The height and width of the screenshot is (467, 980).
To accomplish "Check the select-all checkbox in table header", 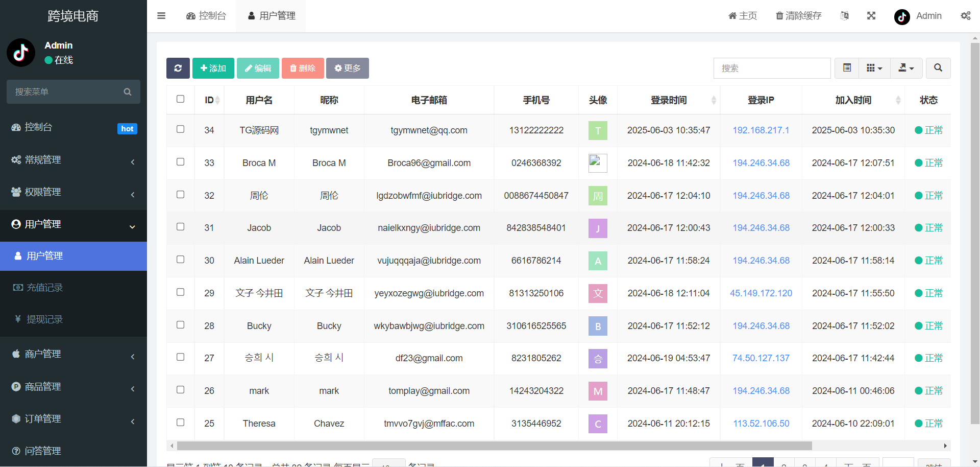I will (180, 99).
